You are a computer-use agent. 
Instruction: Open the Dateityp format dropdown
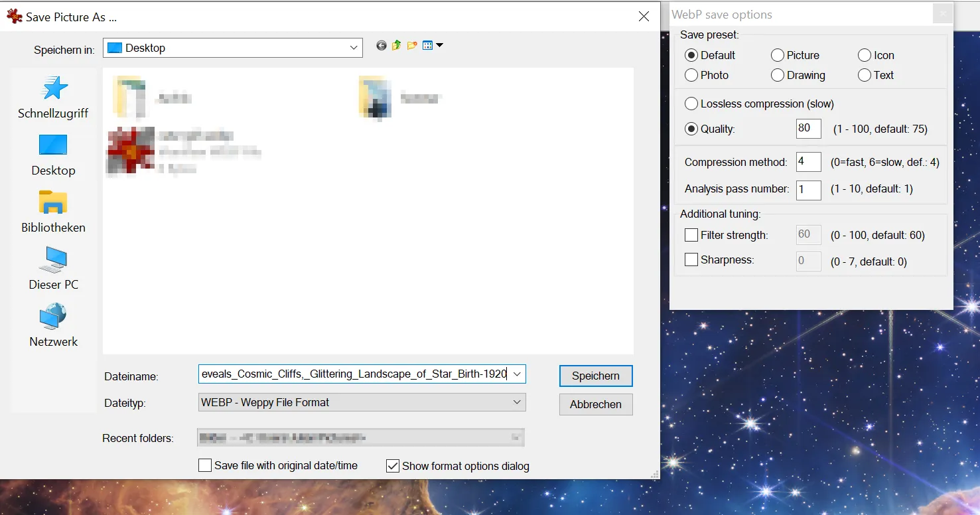pyautogui.click(x=517, y=402)
